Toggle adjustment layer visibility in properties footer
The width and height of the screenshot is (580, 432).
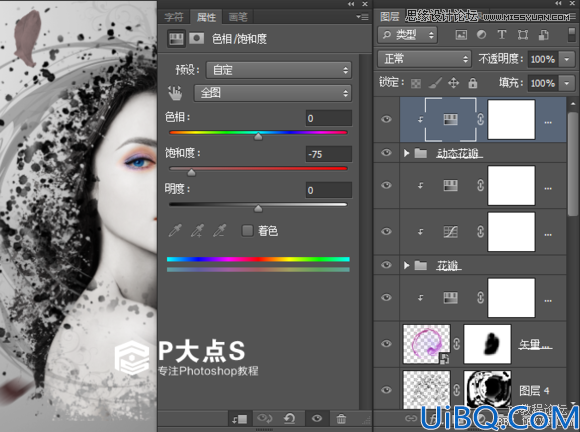pyautogui.click(x=317, y=419)
